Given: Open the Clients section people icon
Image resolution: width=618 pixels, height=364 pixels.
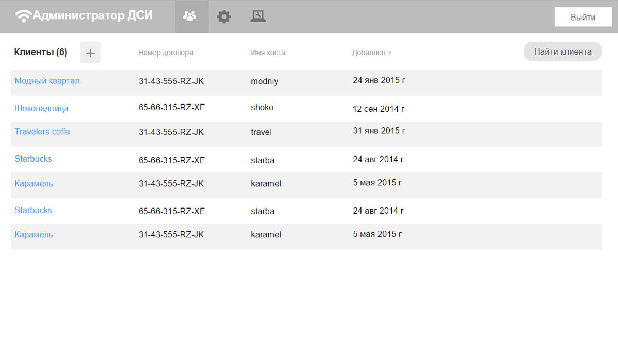Looking at the screenshot, I should pyautogui.click(x=190, y=16).
